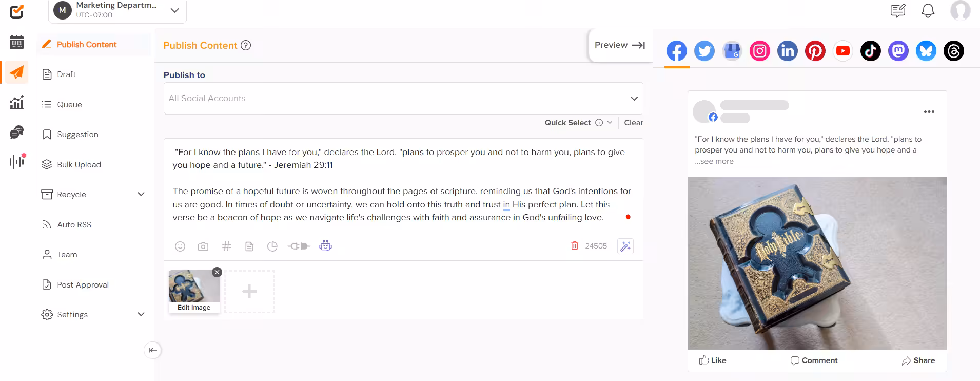Switch preview to LinkedIn
The width and height of the screenshot is (980, 381).
[788, 51]
